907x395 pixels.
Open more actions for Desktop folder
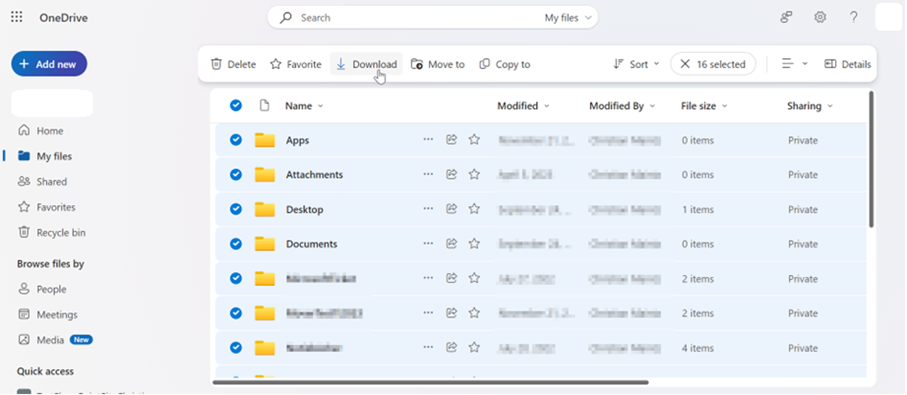428,209
